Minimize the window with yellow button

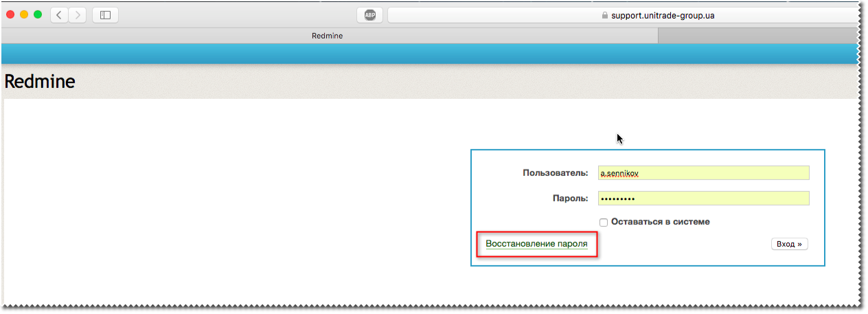pos(24,14)
